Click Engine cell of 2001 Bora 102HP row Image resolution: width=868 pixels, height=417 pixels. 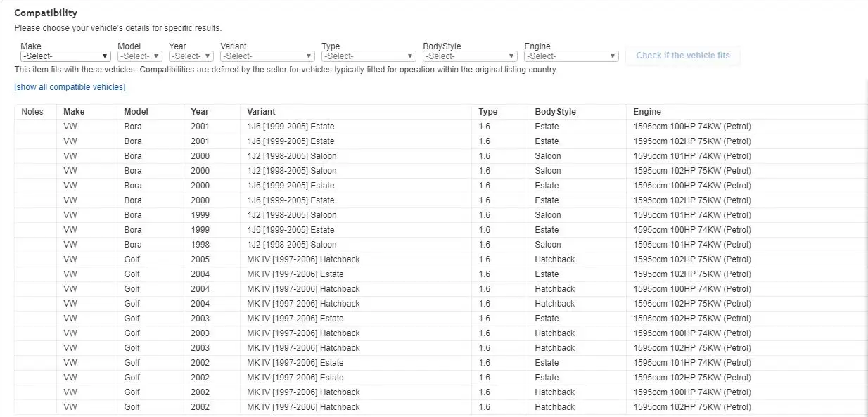[x=747, y=141]
